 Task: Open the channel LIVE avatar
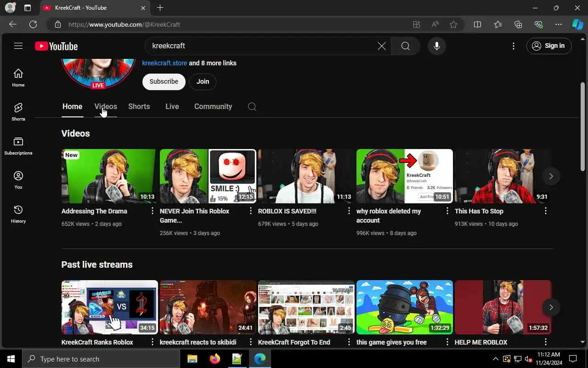98,74
